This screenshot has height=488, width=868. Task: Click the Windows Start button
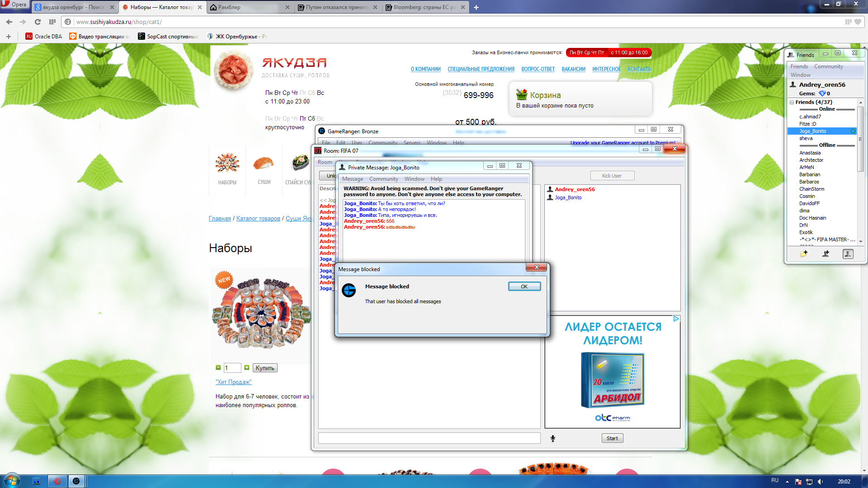[12, 481]
